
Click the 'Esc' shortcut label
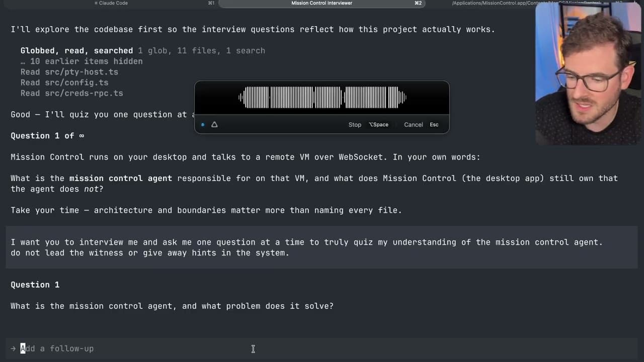coord(434,125)
